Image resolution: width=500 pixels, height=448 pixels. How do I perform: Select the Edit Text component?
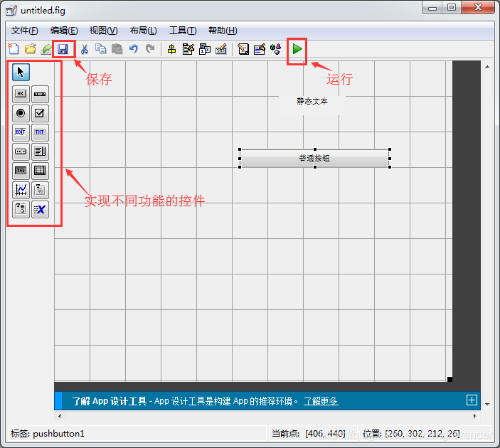[21, 132]
